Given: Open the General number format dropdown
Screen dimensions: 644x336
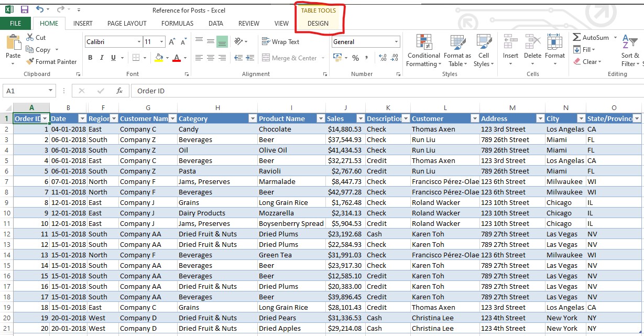Looking at the screenshot, I should (396, 41).
